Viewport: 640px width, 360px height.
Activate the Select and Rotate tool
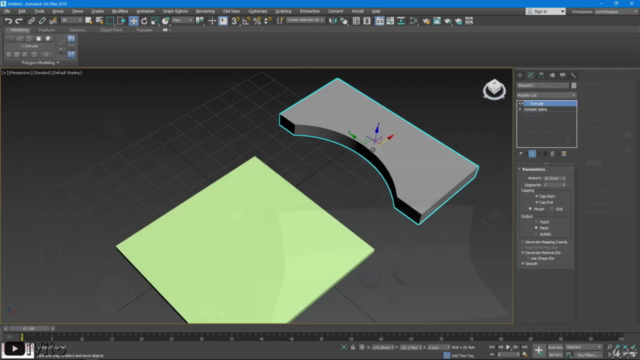144,21
